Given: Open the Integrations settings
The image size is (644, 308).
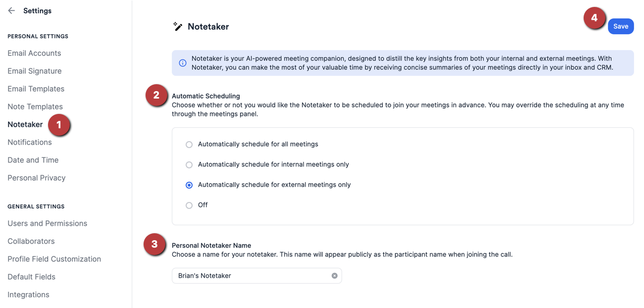Looking at the screenshot, I should [x=28, y=295].
